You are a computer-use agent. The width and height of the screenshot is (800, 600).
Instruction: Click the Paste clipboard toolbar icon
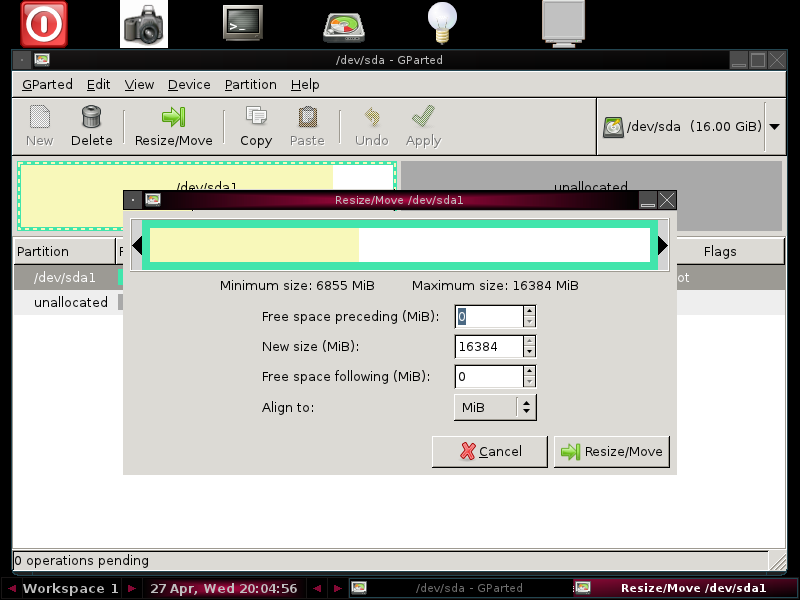pyautogui.click(x=307, y=126)
